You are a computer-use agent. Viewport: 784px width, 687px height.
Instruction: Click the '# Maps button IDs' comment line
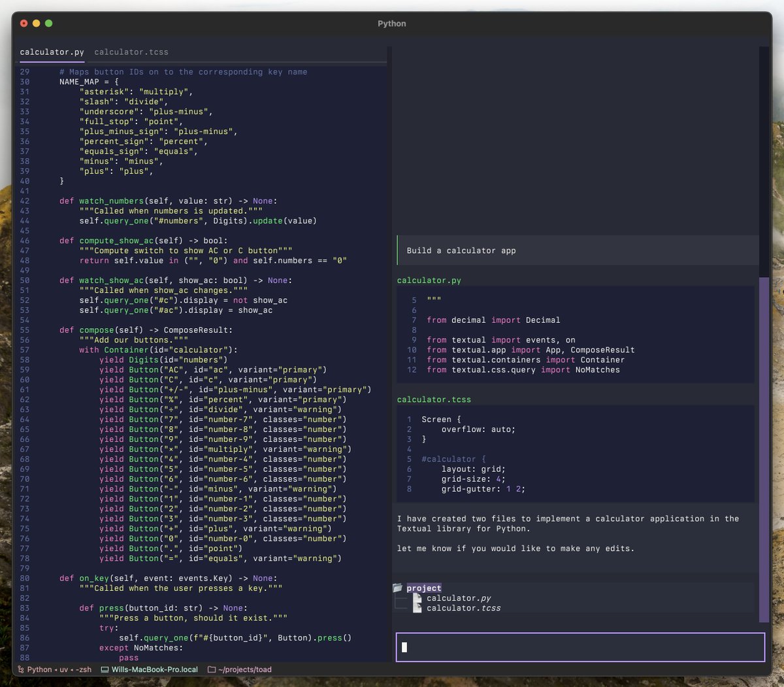point(183,72)
